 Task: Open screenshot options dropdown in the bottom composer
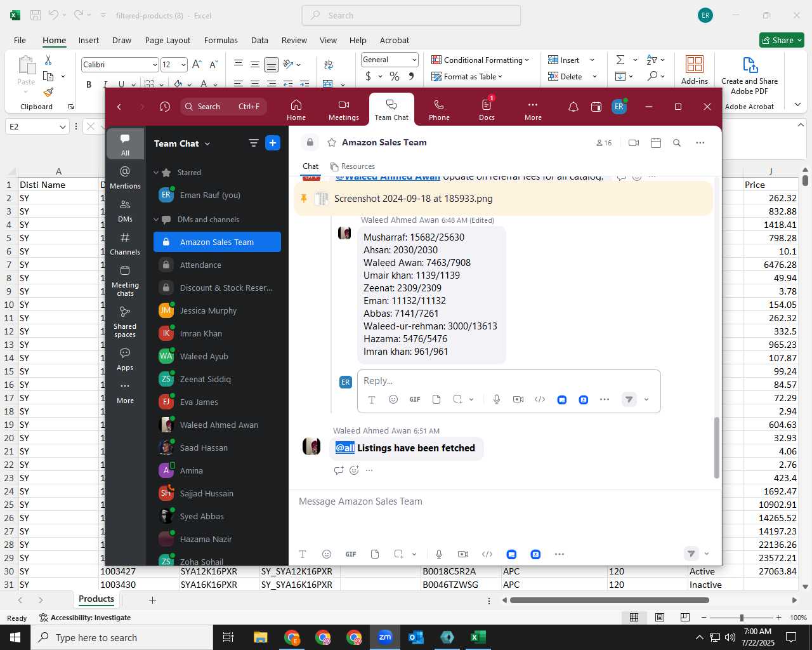point(414,554)
